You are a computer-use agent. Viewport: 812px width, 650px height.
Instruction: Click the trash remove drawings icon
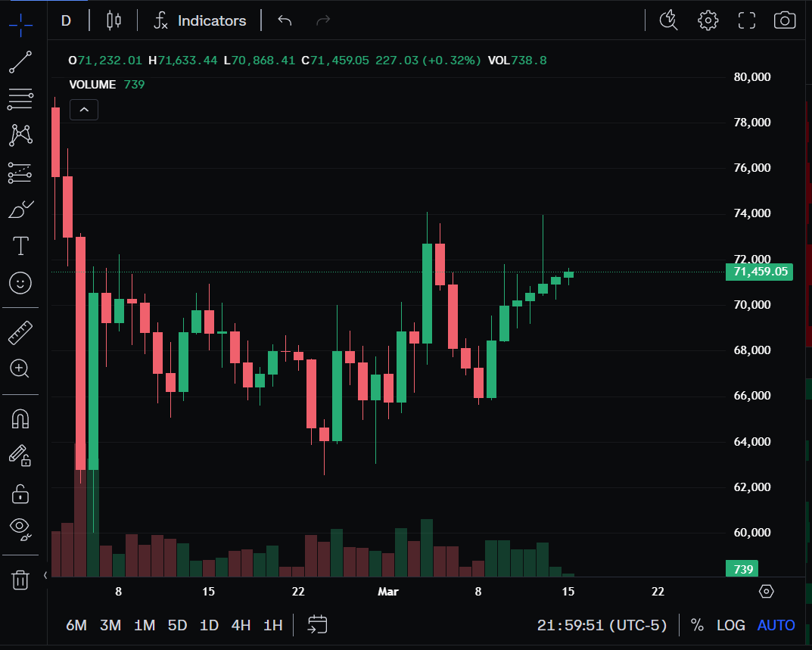(20, 580)
